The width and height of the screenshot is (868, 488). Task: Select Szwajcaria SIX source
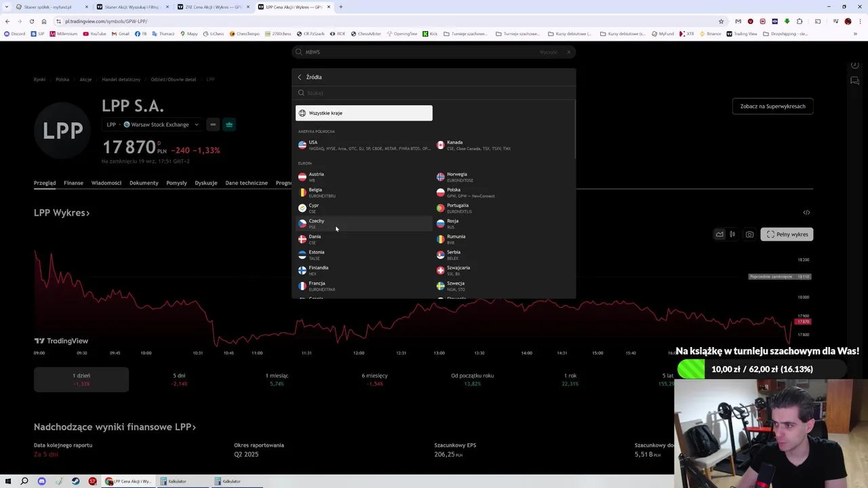pos(502,270)
